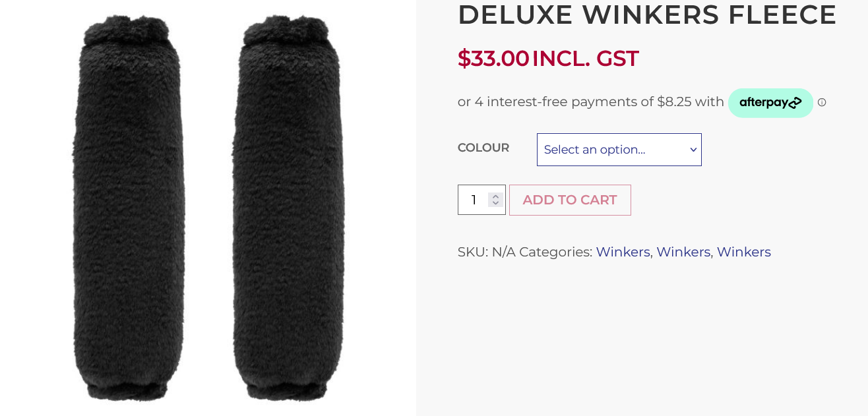Open the first Winkers category link

(x=622, y=252)
